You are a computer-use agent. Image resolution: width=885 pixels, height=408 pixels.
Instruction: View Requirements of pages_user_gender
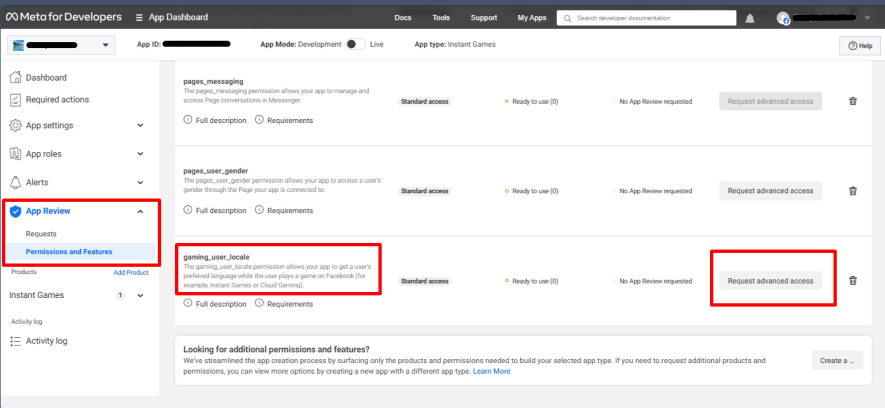290,210
